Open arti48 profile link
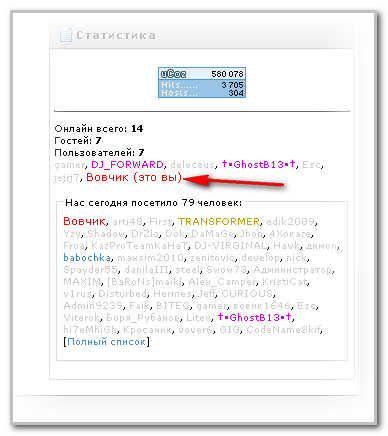 coord(128,222)
